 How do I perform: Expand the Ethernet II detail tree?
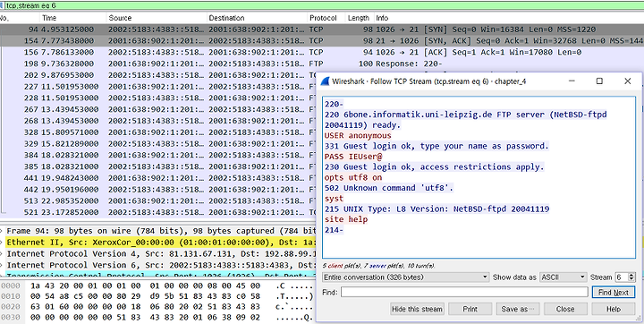[x=2, y=243]
